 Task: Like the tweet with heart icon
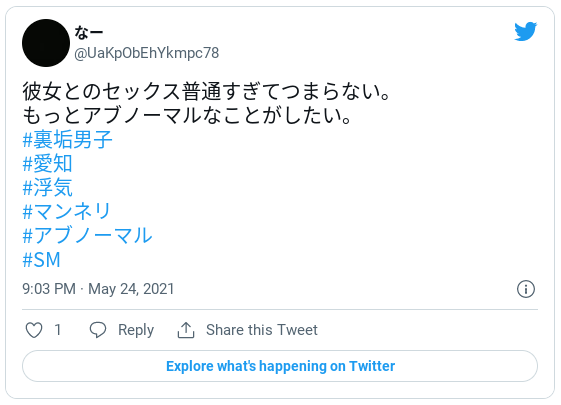34,330
